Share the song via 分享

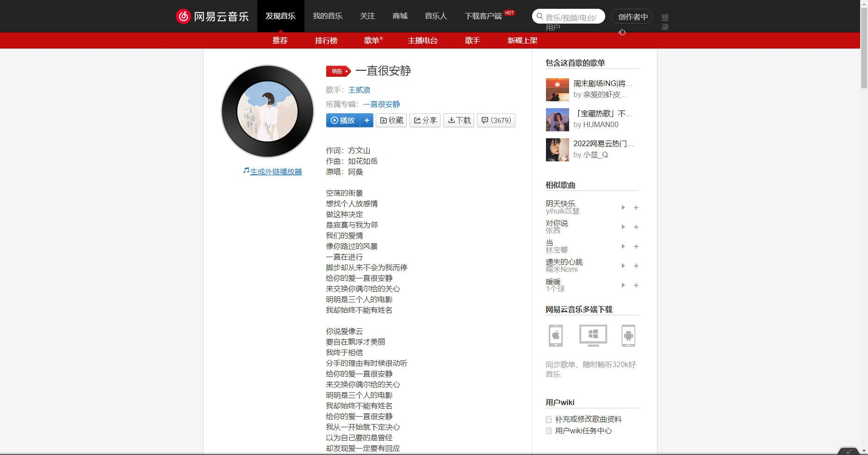(425, 120)
